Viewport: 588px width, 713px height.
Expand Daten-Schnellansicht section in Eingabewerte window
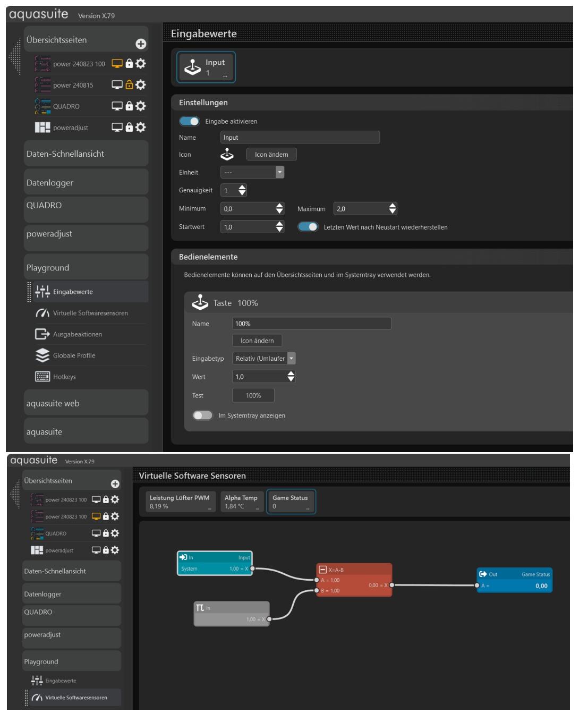86,154
